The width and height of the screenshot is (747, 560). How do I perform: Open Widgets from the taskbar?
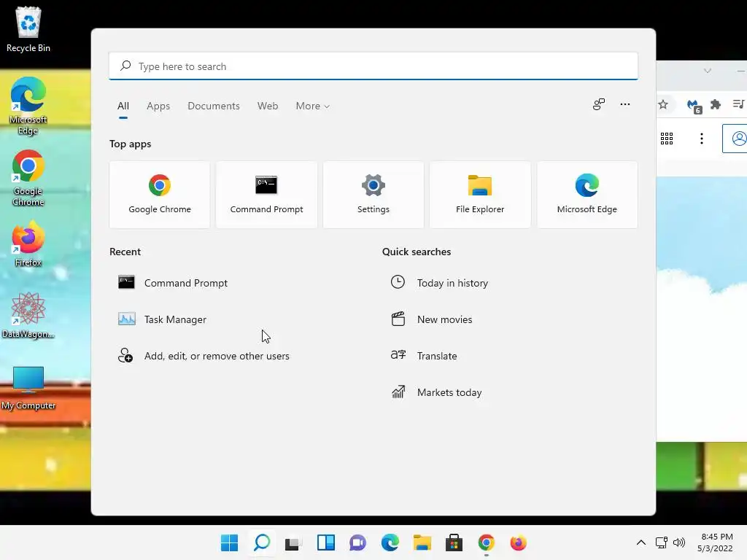pyautogui.click(x=326, y=542)
